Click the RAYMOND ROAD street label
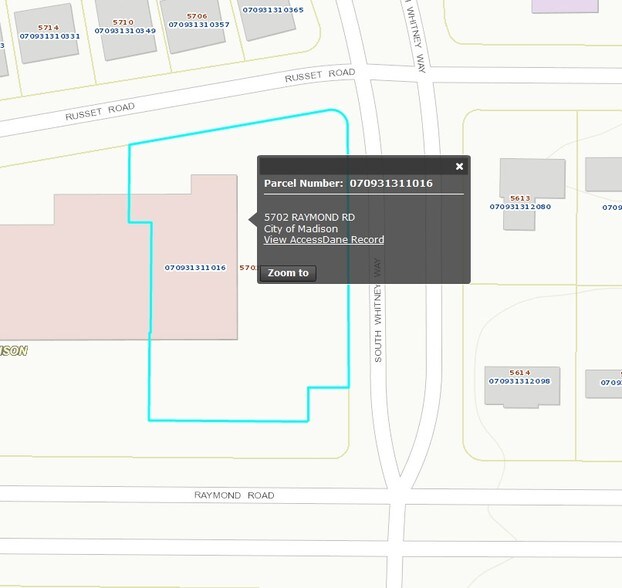622x588 pixels. (x=234, y=495)
